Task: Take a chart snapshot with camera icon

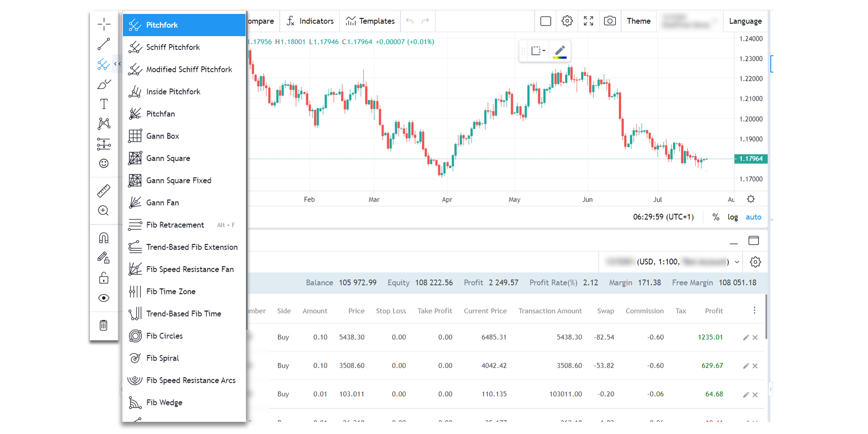Action: (610, 21)
